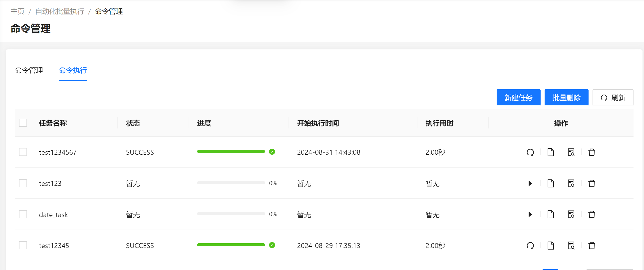The width and height of the screenshot is (644, 270).
Task: Go to 主页 breadcrumb link
Action: coord(17,11)
